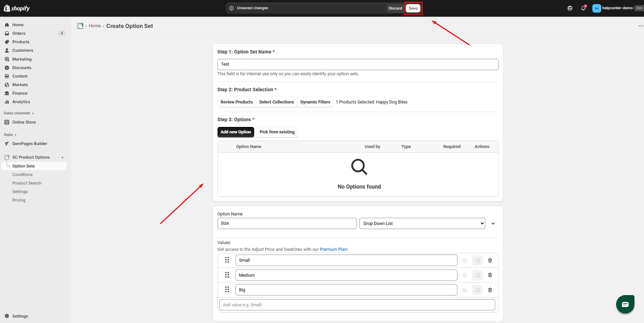Click the "Add value e.g. Small" field
Viewport: 644px width, 323px height.
pos(357,305)
